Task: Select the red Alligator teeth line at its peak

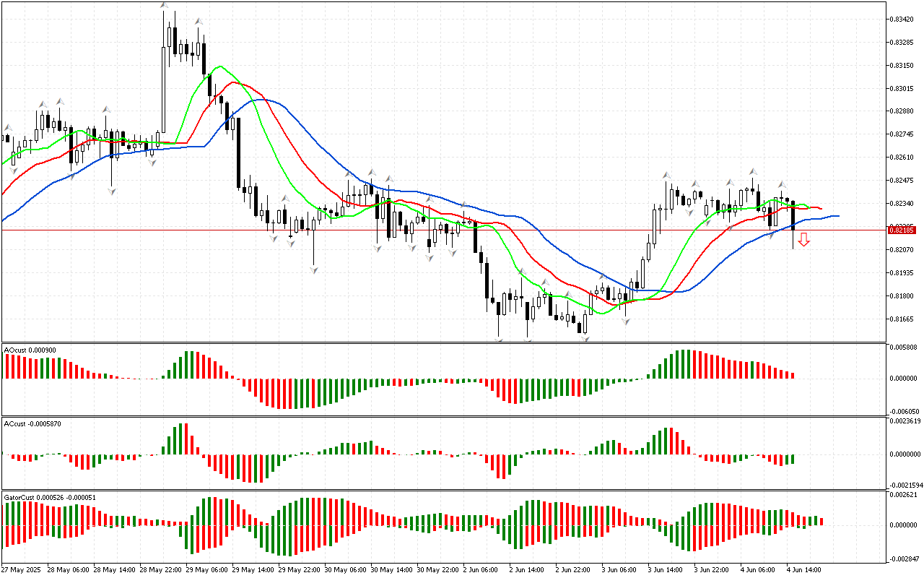Action: click(x=232, y=82)
